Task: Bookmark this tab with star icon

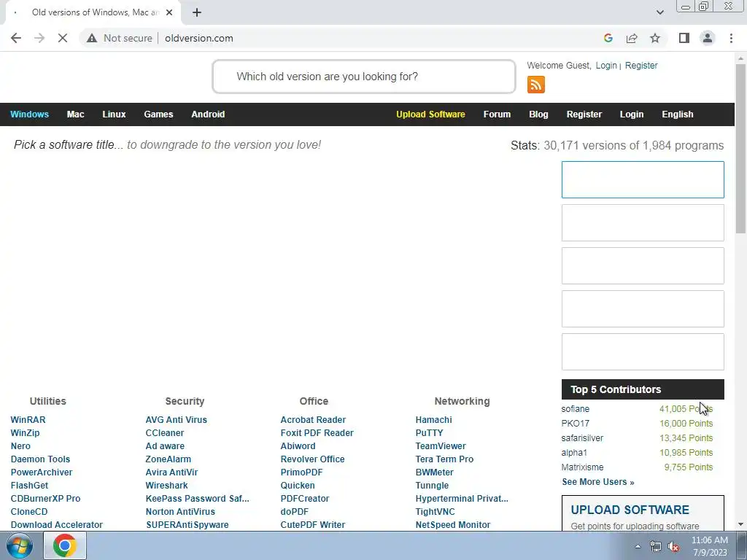Action: tap(655, 38)
